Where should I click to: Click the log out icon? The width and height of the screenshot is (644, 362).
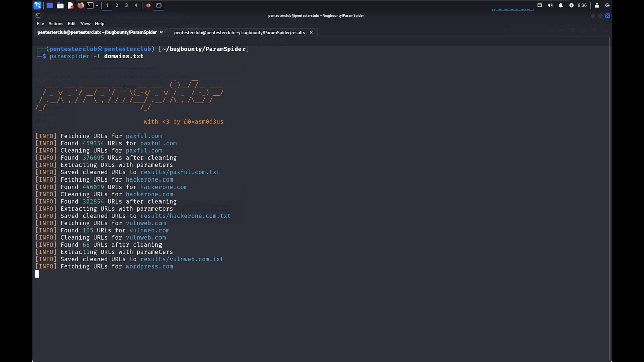click(x=607, y=5)
